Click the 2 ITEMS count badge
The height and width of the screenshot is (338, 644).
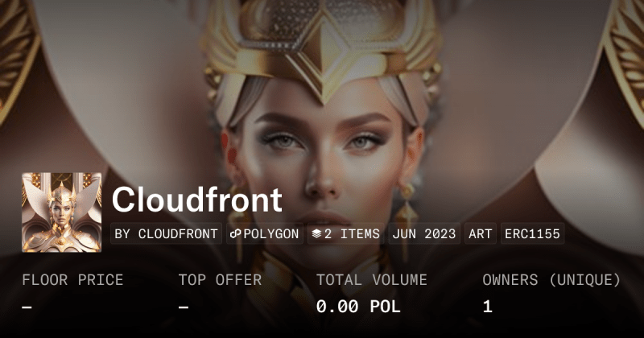pos(346,233)
